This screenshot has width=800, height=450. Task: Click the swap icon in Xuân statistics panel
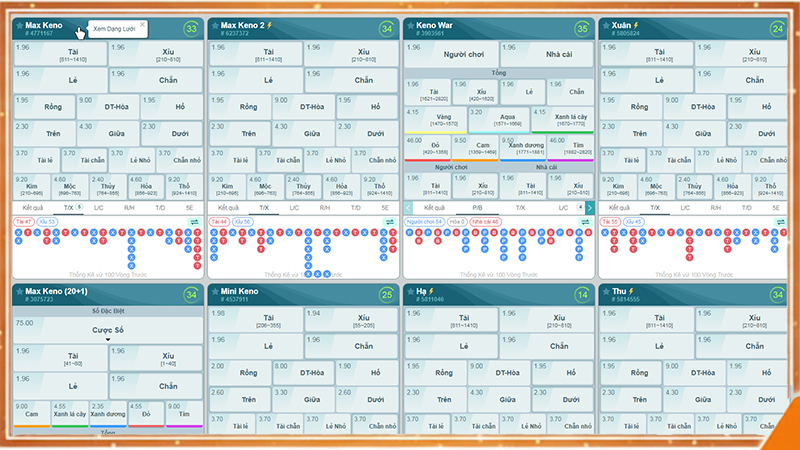coord(780,221)
